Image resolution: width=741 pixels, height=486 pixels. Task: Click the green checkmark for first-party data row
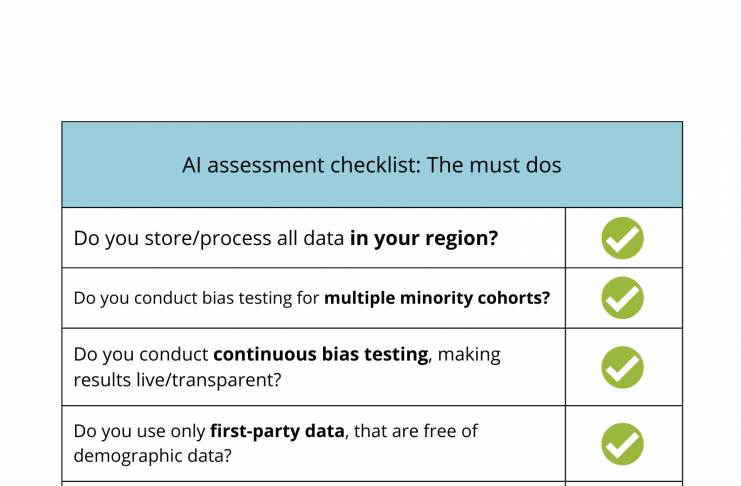pyautogui.click(x=622, y=444)
